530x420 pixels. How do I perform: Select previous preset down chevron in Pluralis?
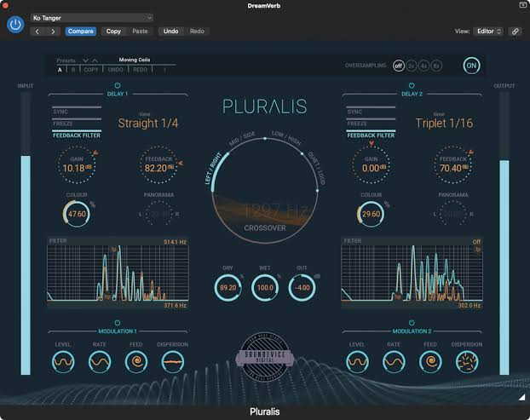point(85,60)
